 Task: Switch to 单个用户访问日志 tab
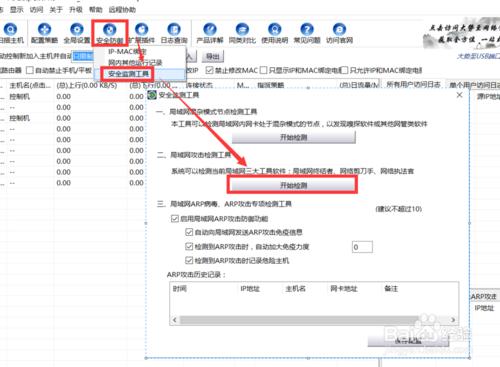(473, 85)
